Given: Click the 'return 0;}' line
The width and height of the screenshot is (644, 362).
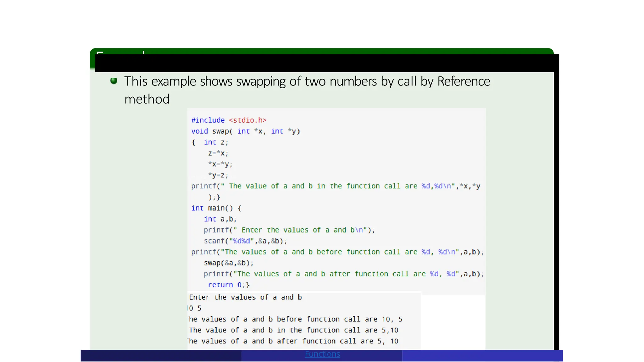Looking at the screenshot, I should [229, 285].
